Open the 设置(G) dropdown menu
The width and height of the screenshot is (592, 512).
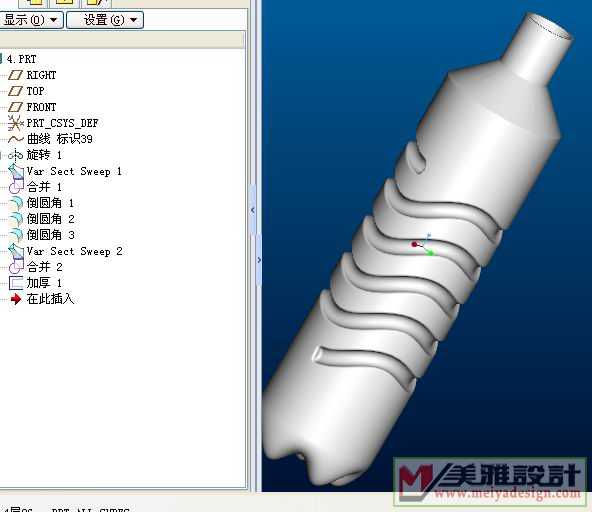click(x=105, y=20)
